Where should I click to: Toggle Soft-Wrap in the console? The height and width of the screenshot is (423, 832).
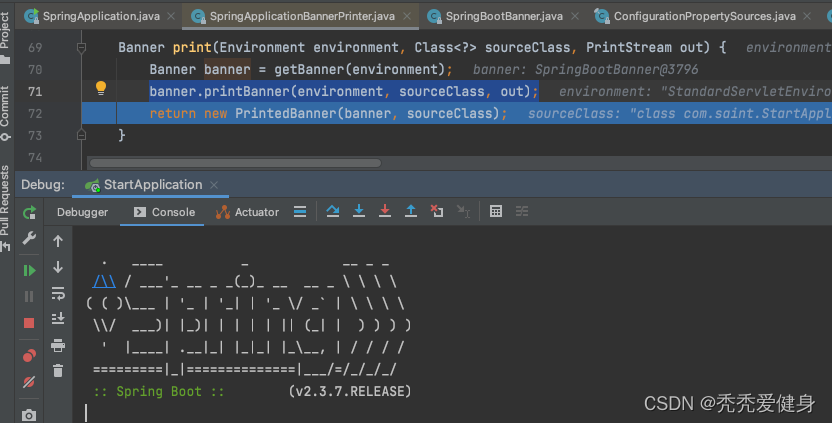click(x=58, y=293)
